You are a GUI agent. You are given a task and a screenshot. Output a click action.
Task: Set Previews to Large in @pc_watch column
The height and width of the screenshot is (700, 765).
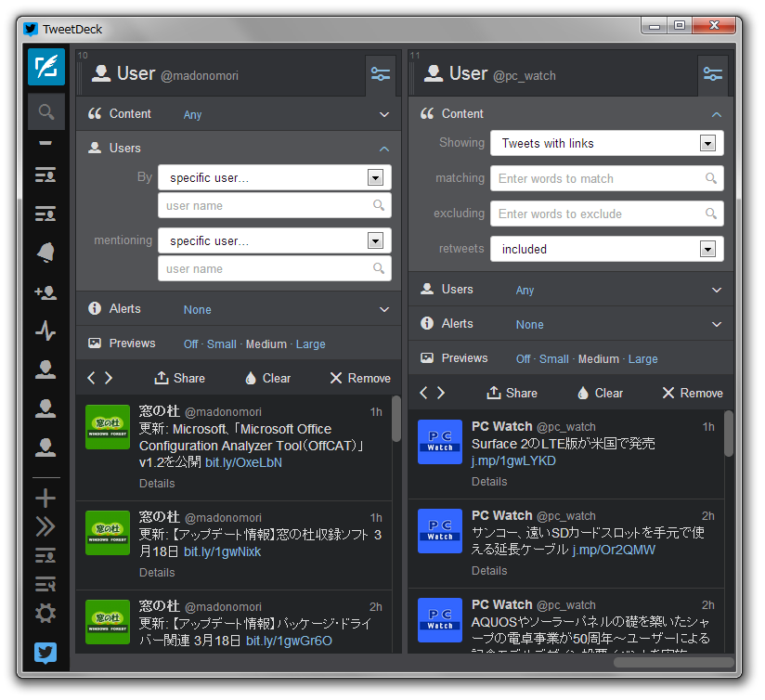[642, 358]
